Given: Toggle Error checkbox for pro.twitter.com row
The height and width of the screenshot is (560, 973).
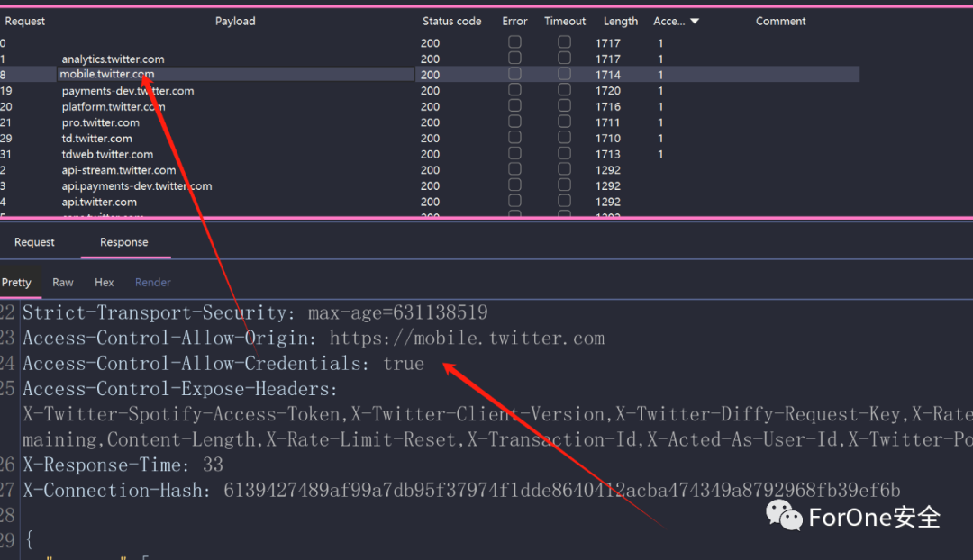Looking at the screenshot, I should pos(514,122).
